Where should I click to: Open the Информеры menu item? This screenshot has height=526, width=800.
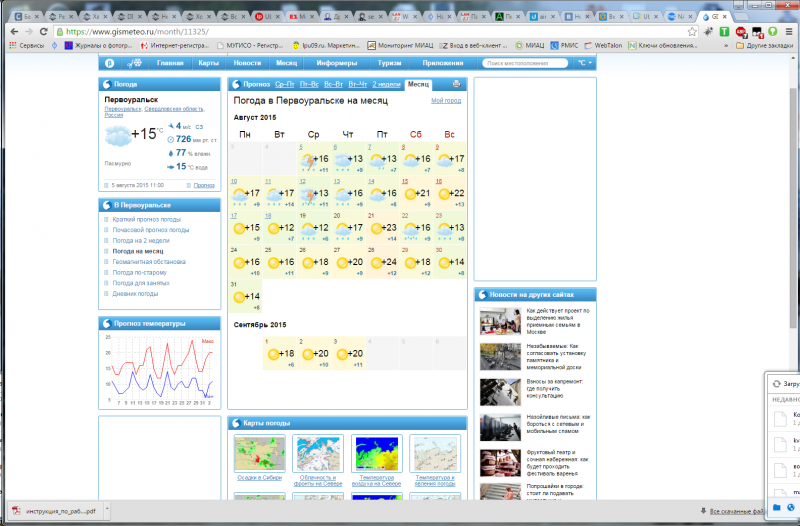[336, 63]
